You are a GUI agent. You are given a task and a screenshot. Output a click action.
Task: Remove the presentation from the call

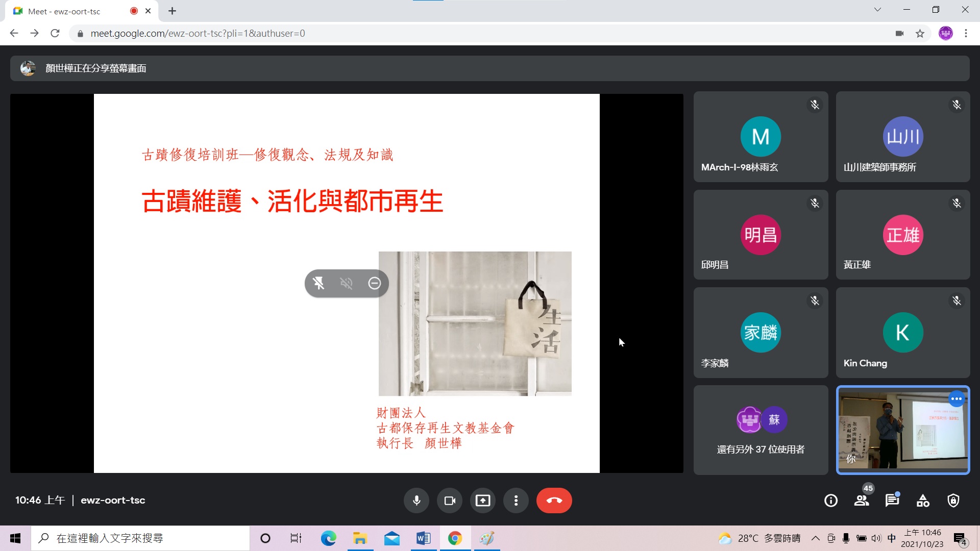(x=374, y=283)
